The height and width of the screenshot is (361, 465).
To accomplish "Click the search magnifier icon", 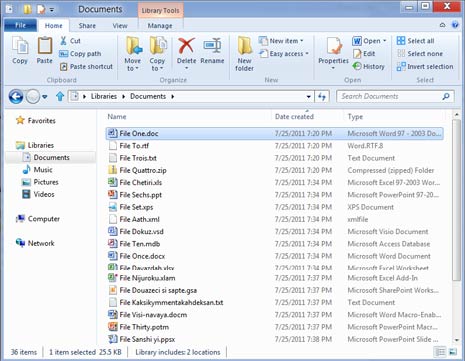I will point(446,97).
